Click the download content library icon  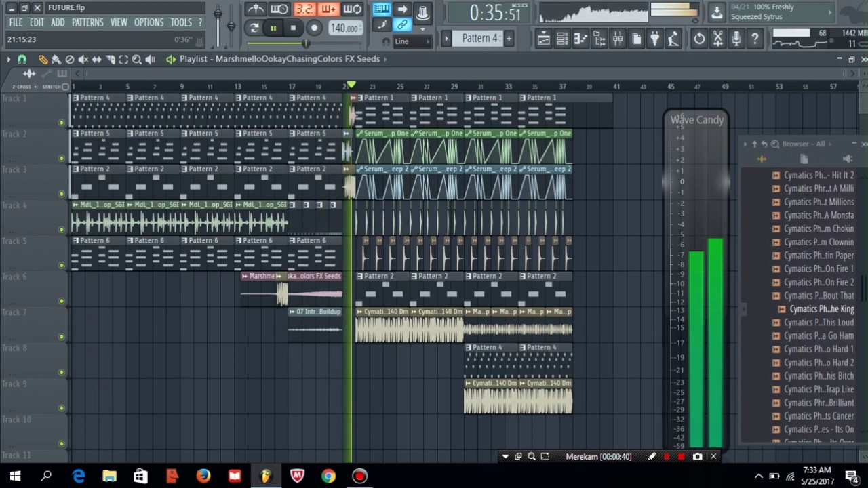coord(717,12)
